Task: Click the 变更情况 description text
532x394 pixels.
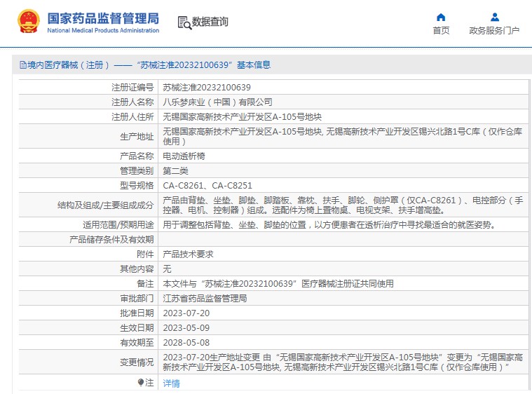Action: pos(343,362)
